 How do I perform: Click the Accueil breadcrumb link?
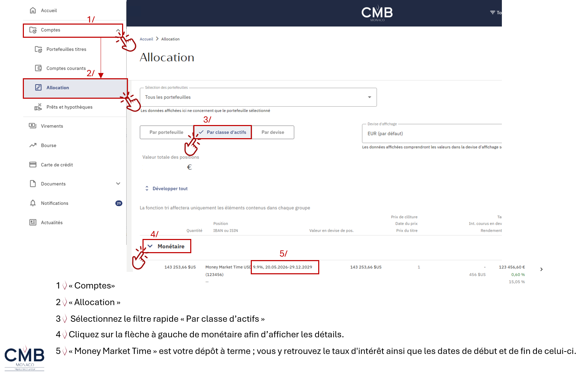[146, 39]
